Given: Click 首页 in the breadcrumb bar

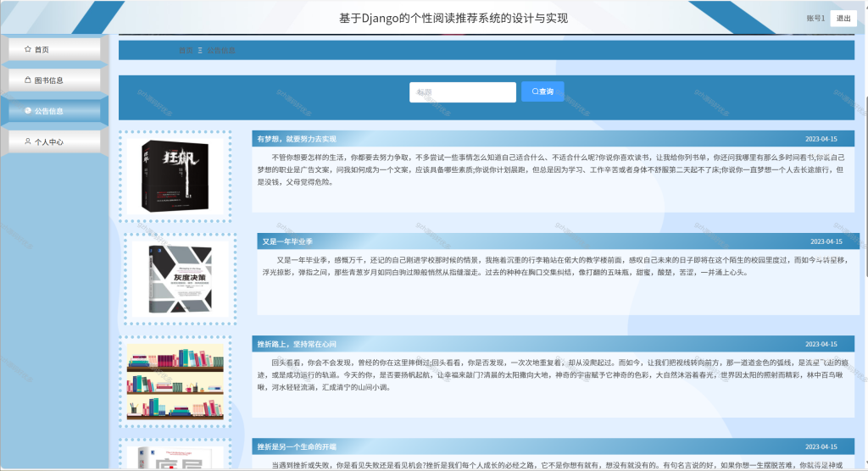Looking at the screenshot, I should tap(186, 50).
